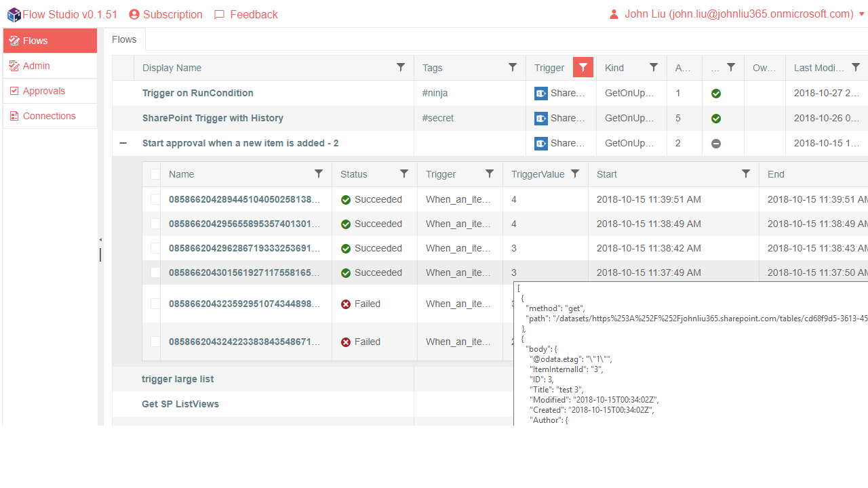868x488 pixels.
Task: Check the failed run 085866204323592951074344898
Action: tap(155, 304)
